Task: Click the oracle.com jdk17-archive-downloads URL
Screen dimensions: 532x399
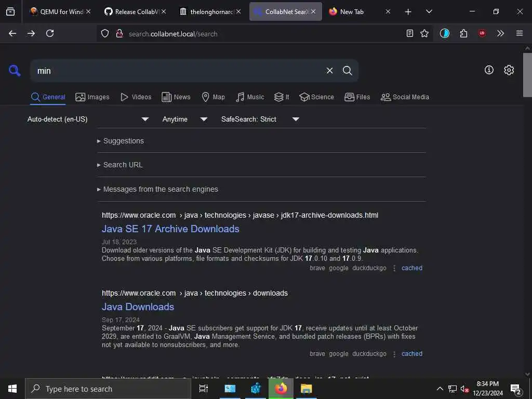Action: (240, 215)
